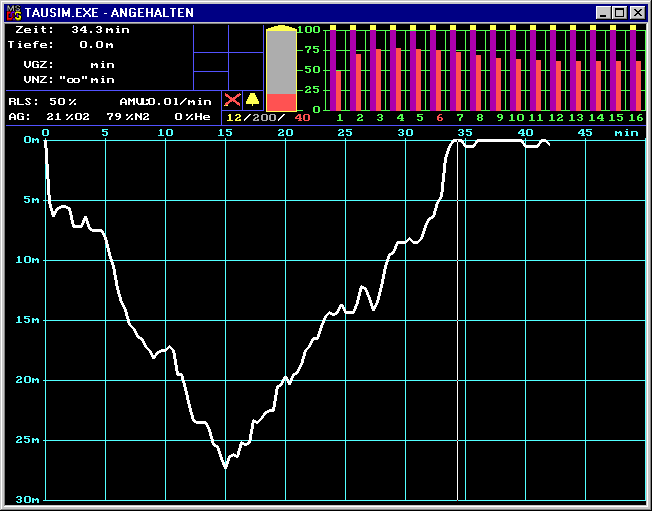The image size is (652, 511).
Task: Click the AMV l/min value
Action: pyautogui.click(x=165, y=101)
